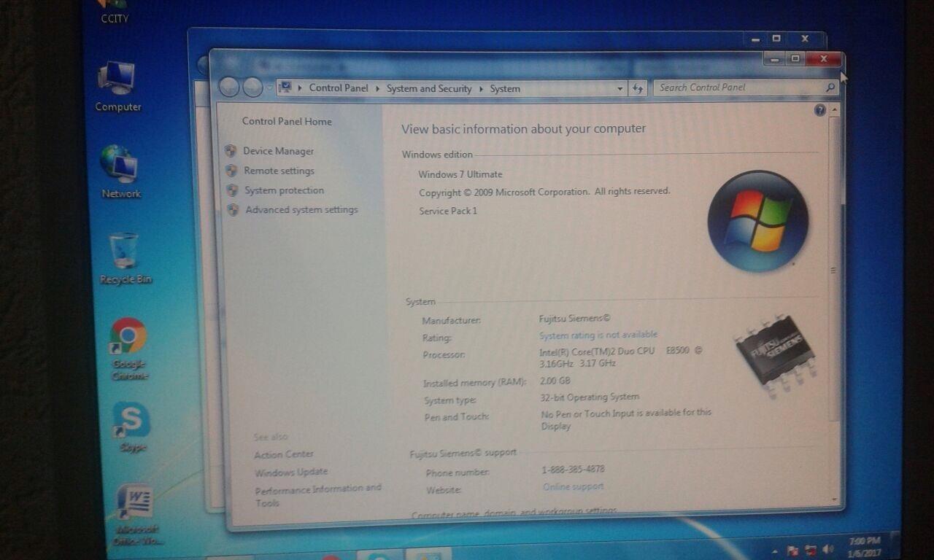
Task: Click 'No Pen or Touch Input' text
Action: pos(625,419)
